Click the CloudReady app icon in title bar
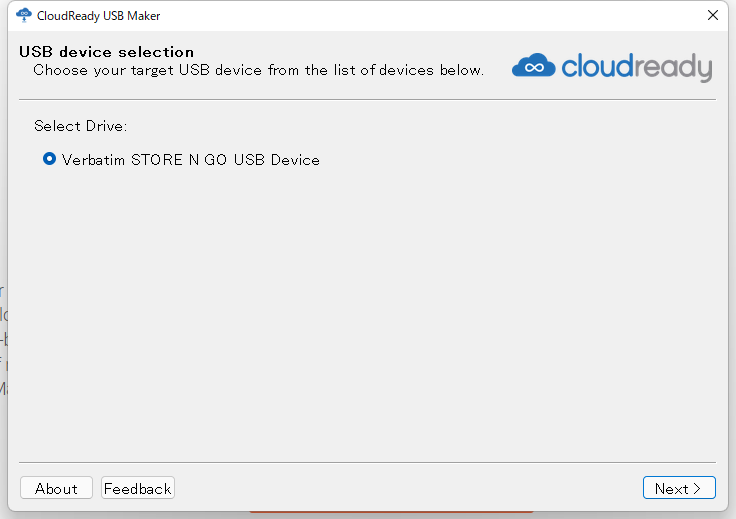Viewport: 736px width, 519px height. 24,15
